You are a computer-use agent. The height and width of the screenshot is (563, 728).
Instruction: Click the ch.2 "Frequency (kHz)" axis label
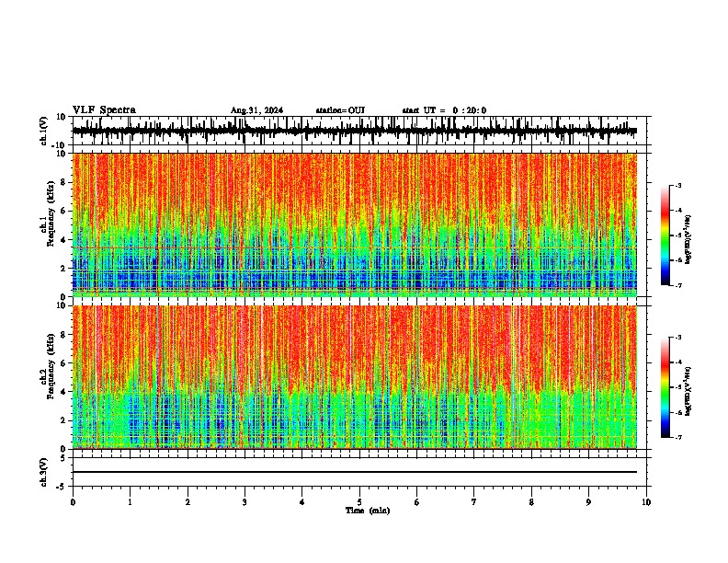click(x=51, y=367)
